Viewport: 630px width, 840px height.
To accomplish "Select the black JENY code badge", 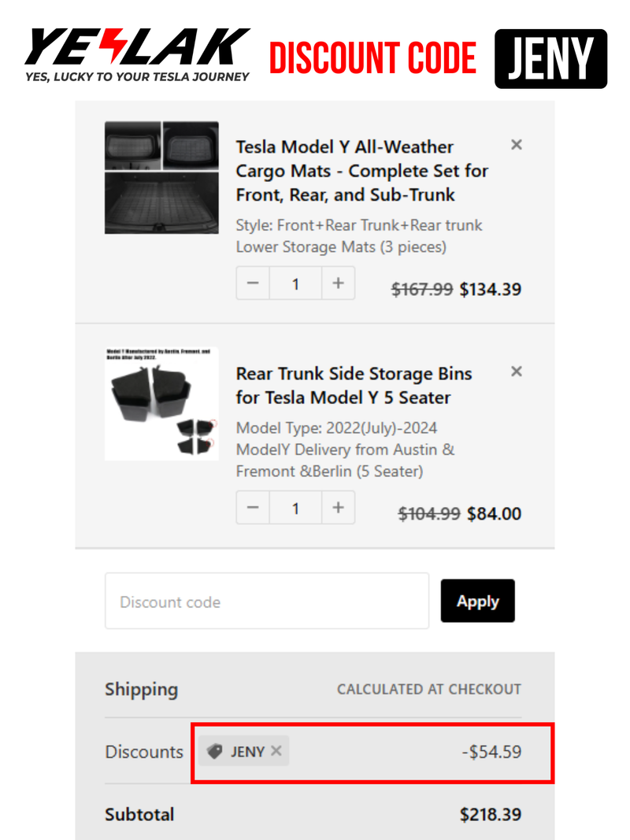I will [x=550, y=57].
